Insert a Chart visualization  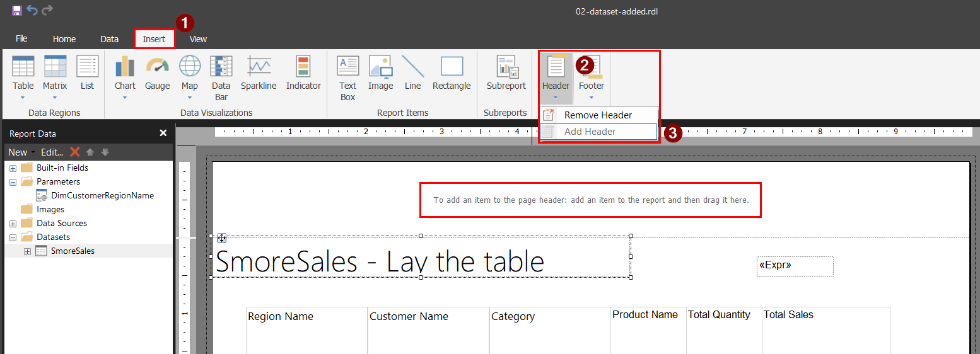tap(125, 77)
